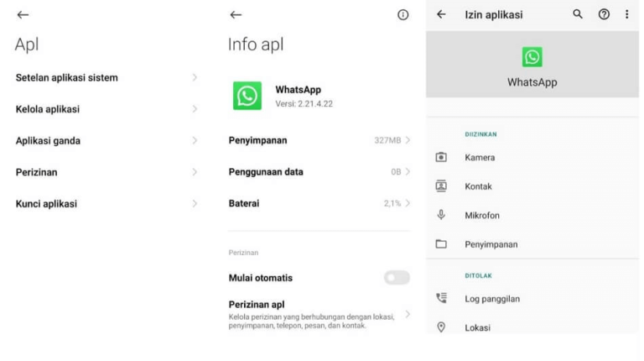The image size is (644, 361).
Task: Go back from the Info apl screen
Action: [236, 15]
